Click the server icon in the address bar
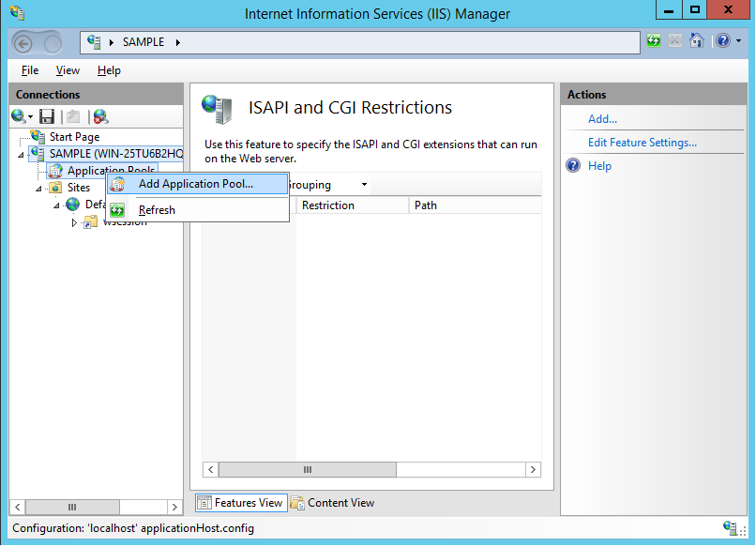The height and width of the screenshot is (547, 756). click(x=94, y=42)
